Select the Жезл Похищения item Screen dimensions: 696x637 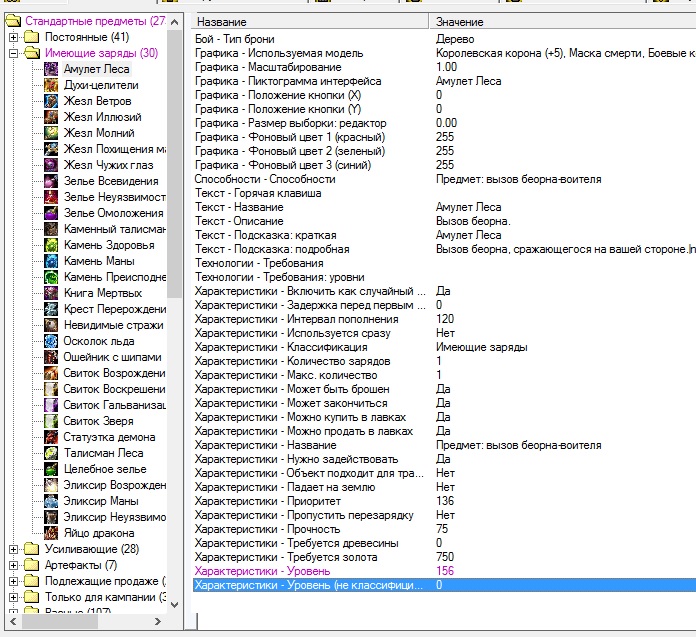pyautogui.click(x=115, y=149)
